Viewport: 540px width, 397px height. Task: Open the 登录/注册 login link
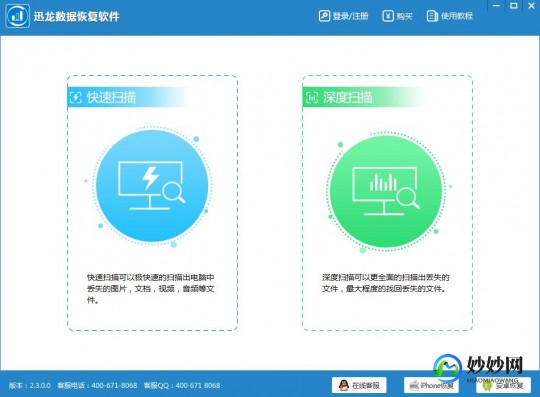pos(343,16)
